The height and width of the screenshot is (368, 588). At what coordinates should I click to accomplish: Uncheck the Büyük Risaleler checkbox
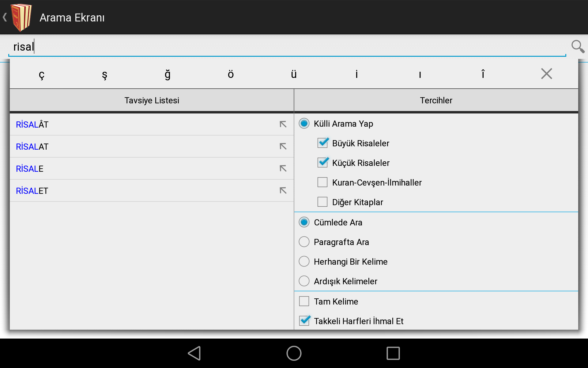[323, 143]
